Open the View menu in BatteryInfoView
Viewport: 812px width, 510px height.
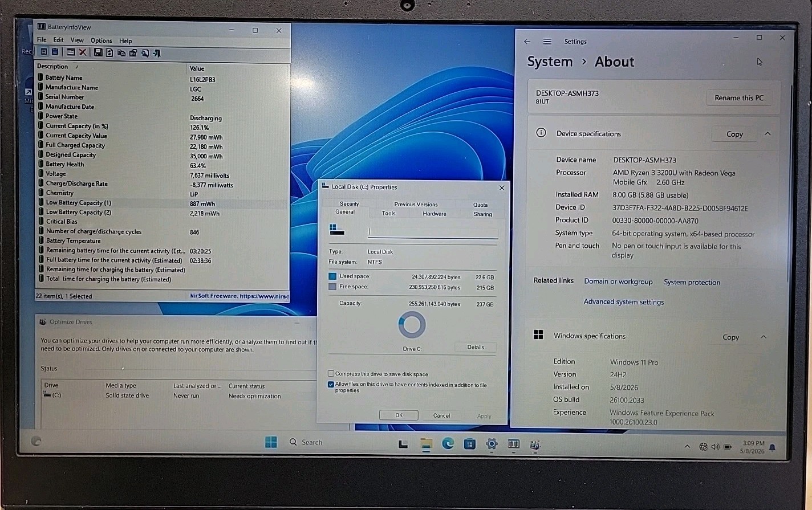point(77,40)
